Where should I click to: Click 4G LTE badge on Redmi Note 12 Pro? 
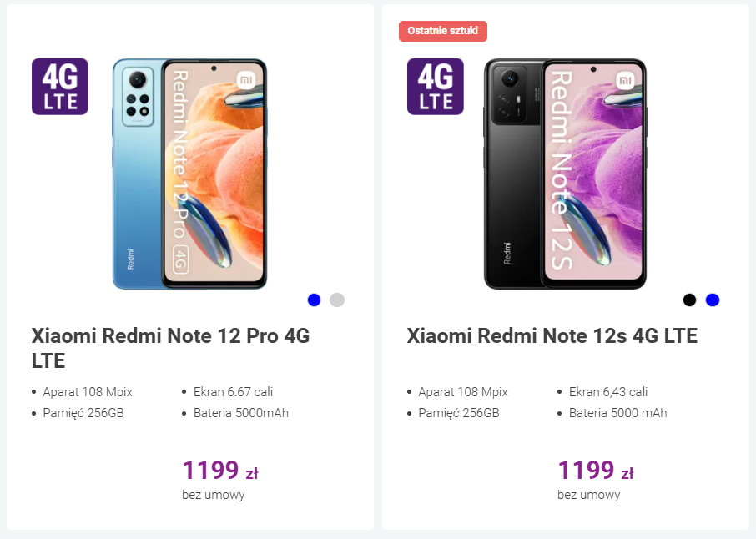pos(60,87)
